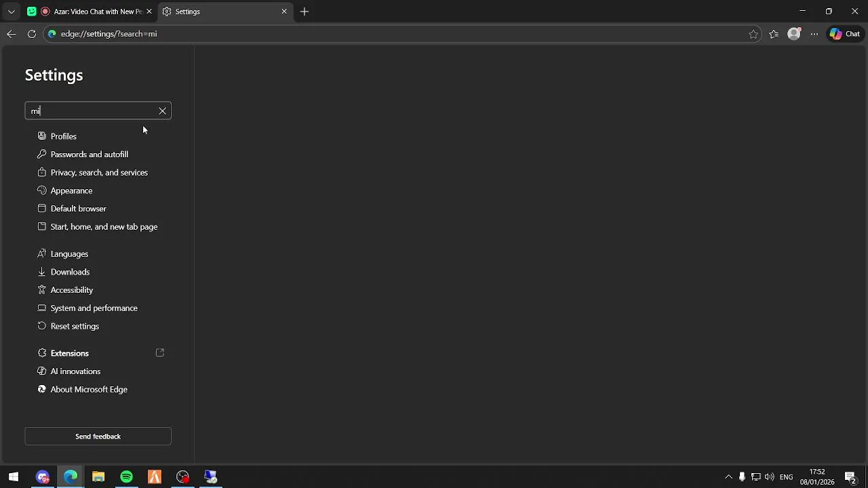Open the taskbar clock and date

(817, 477)
